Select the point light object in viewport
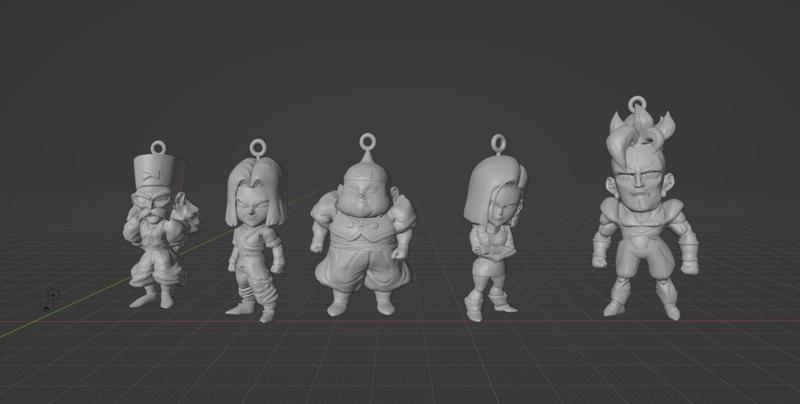Viewport: 800px width, 404px height. (x=52, y=295)
